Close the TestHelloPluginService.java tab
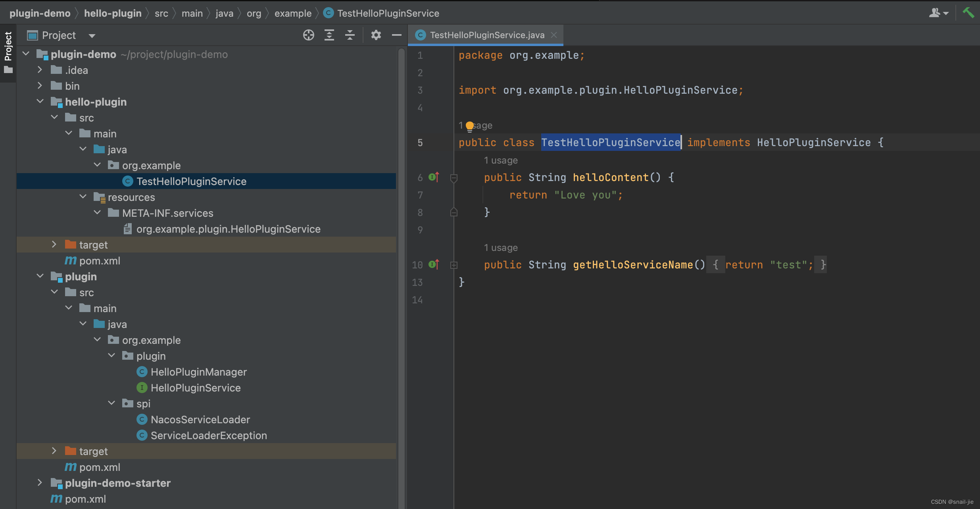This screenshot has height=509, width=980. (554, 35)
